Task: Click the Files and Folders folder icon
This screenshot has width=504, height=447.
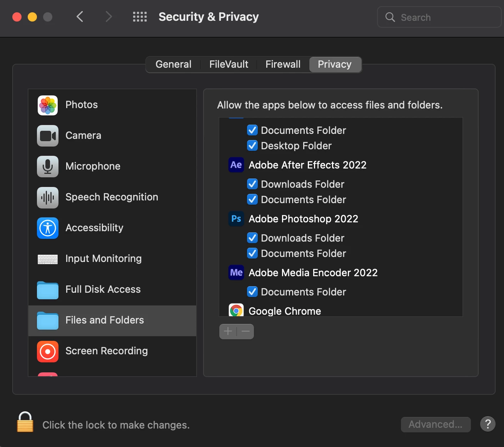Action: [48, 321]
